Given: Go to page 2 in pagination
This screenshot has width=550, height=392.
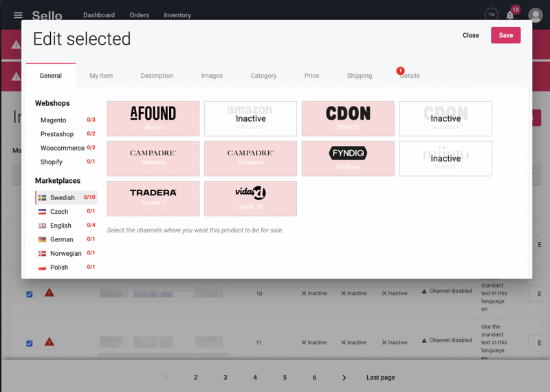Looking at the screenshot, I should (x=195, y=378).
